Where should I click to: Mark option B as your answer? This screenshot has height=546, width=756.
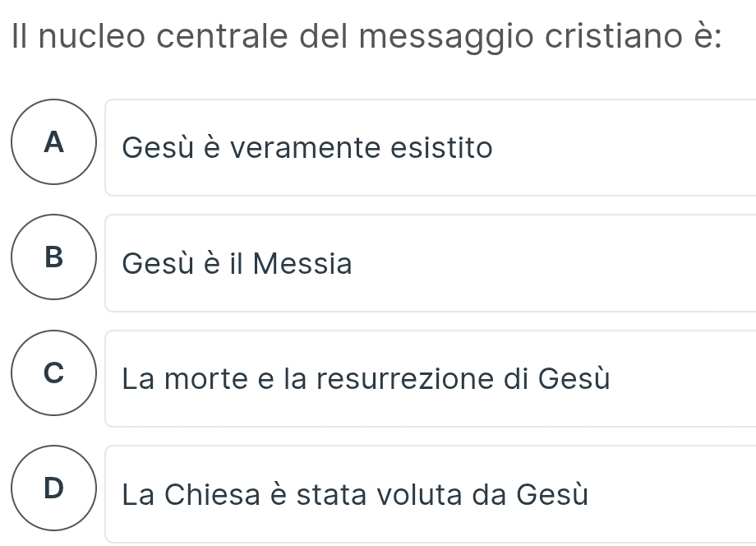[x=54, y=260]
